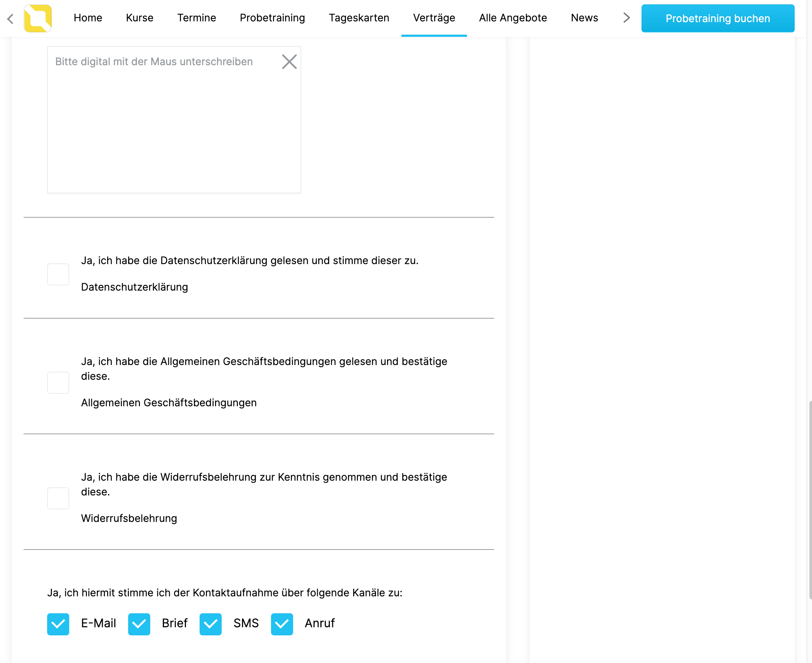Untick the SMS contact checkbox

[210, 624]
